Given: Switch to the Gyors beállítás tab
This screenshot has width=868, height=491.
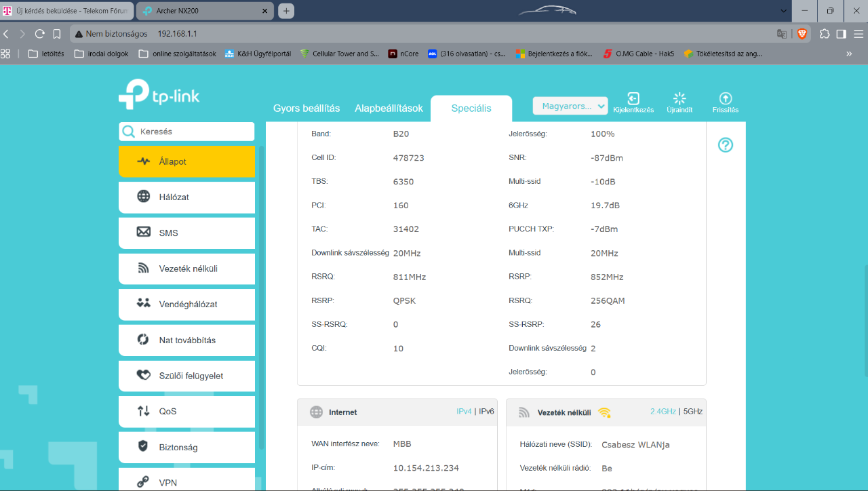Looking at the screenshot, I should coord(307,109).
